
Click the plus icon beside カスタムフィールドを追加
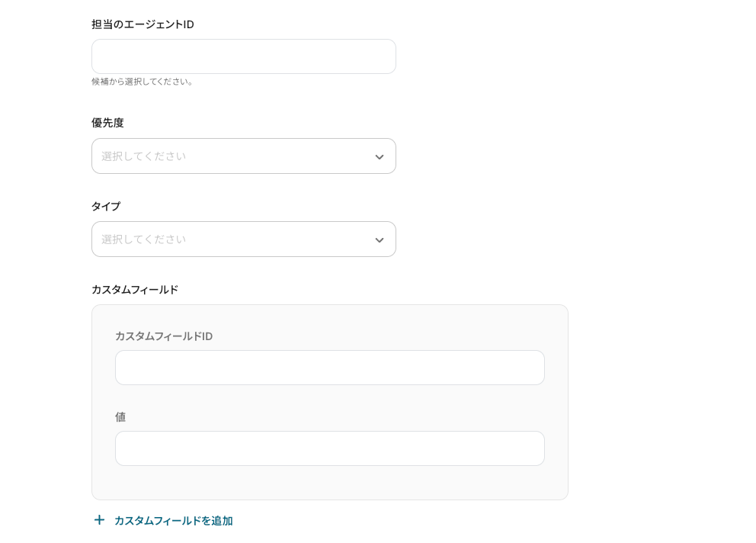point(99,520)
